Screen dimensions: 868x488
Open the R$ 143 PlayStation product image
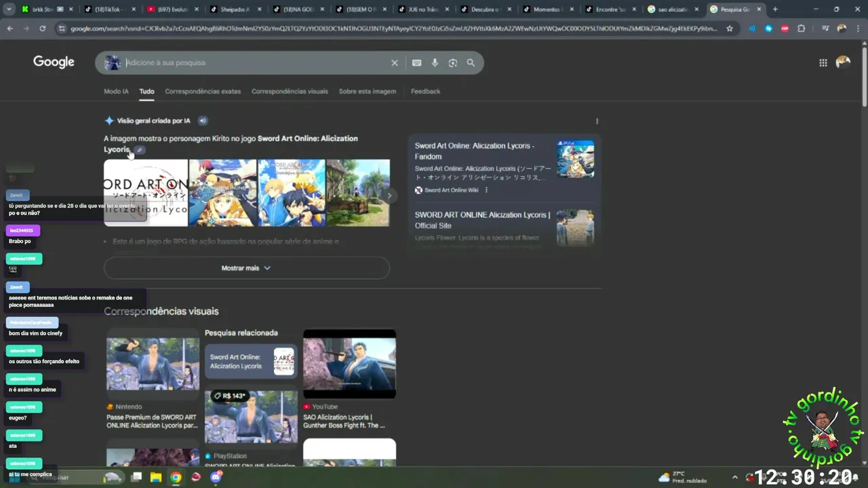(251, 417)
